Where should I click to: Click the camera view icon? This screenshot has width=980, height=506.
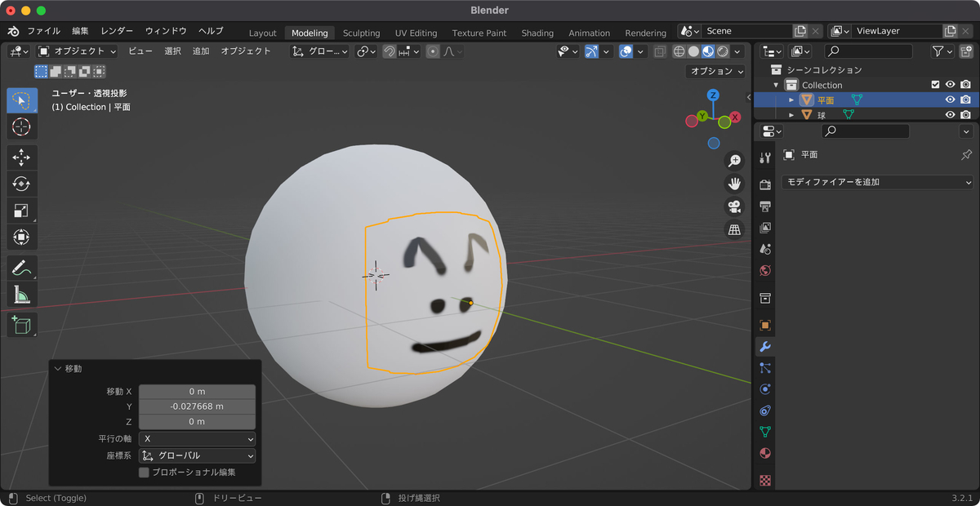tap(735, 206)
